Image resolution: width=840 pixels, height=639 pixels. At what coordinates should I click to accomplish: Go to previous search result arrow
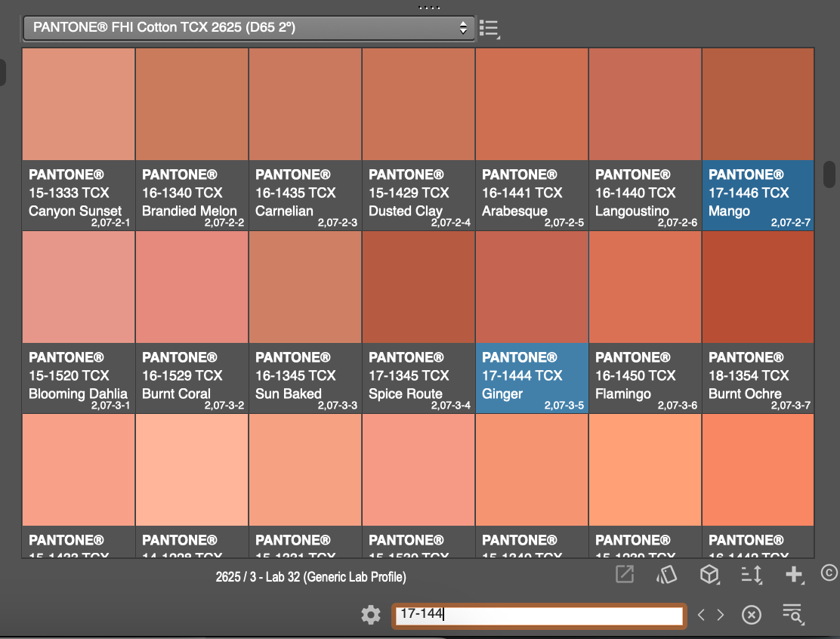701,615
